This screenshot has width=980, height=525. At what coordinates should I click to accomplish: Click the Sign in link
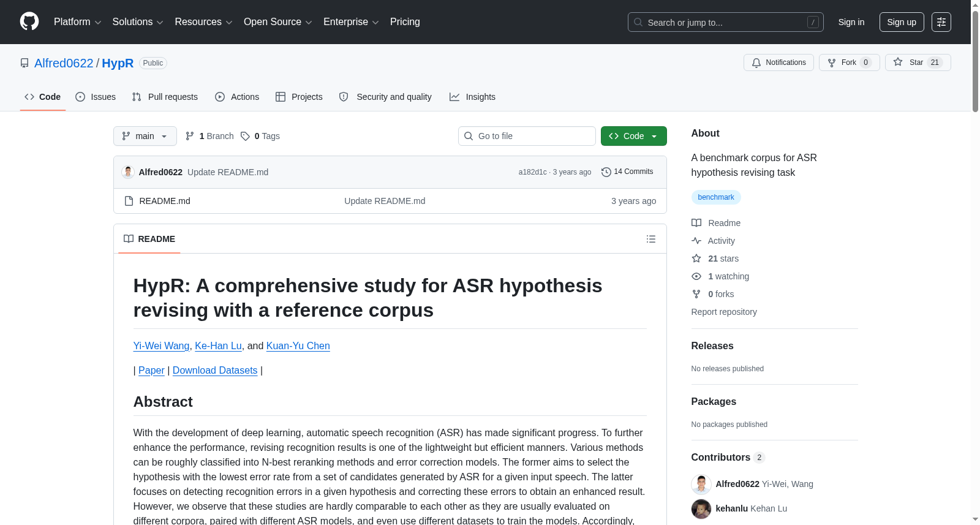(x=851, y=22)
